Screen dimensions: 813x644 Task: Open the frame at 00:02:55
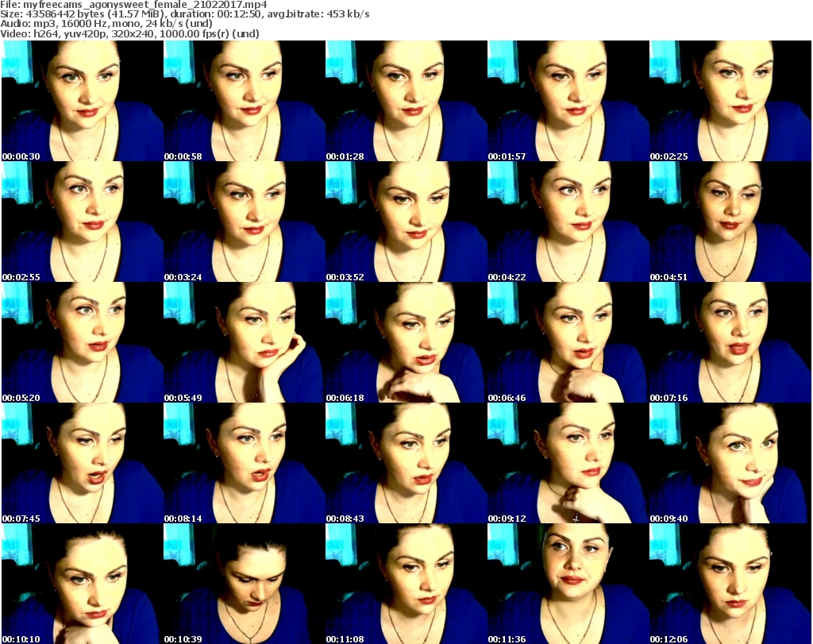pyautogui.click(x=83, y=222)
